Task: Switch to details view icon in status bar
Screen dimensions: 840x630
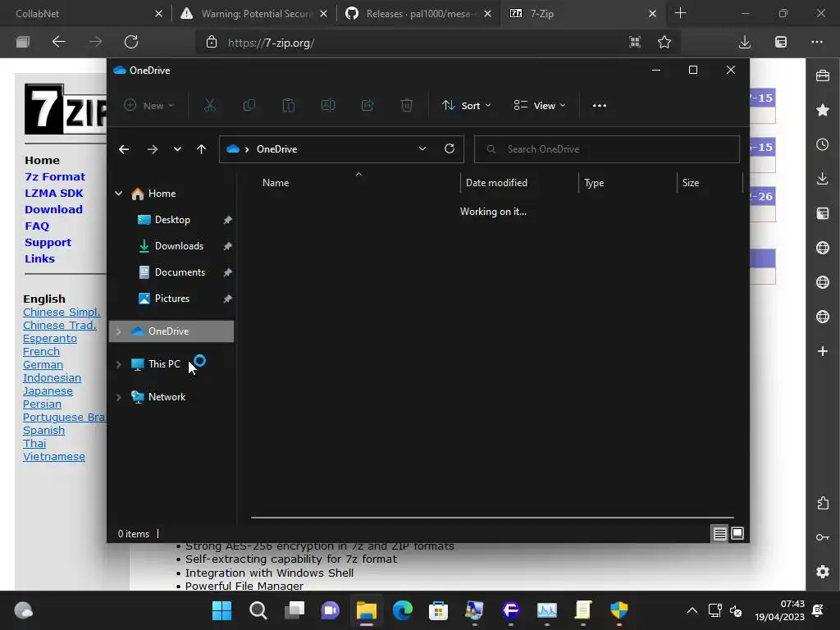Action: click(x=719, y=533)
